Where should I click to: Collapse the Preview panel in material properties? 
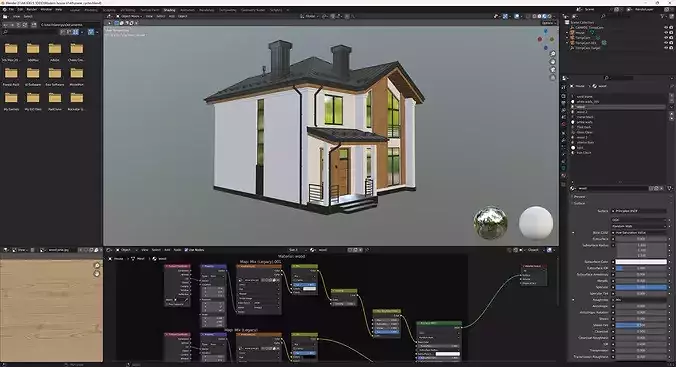(x=579, y=197)
